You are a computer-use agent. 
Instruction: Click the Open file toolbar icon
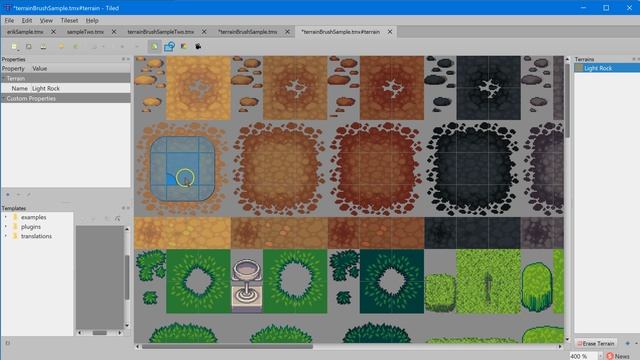[29, 47]
